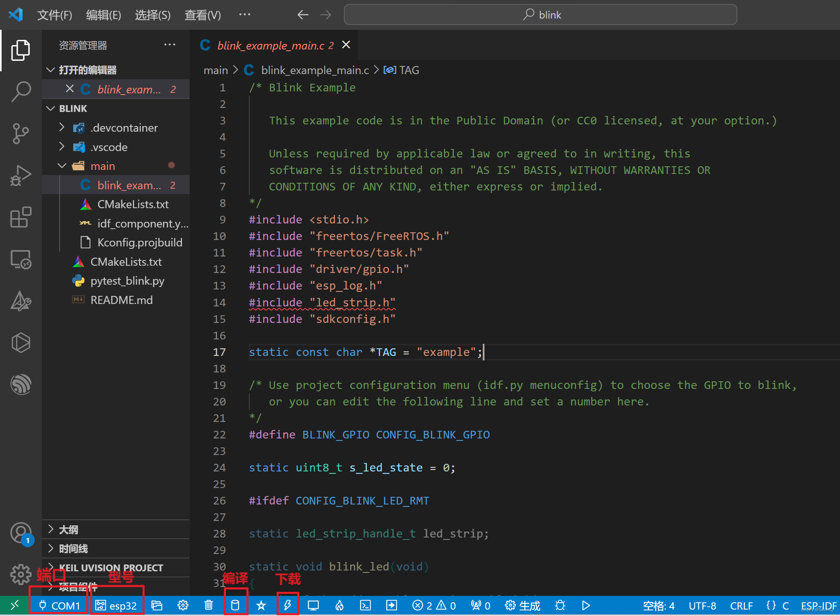The height and width of the screenshot is (616, 840).
Task: Click the build-flash-monitor flame icon
Action: tap(339, 605)
